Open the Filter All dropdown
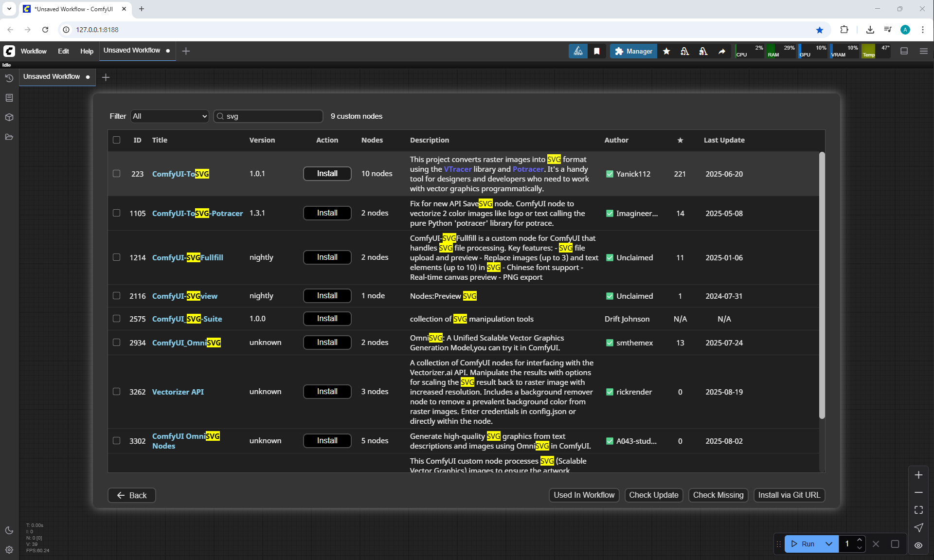This screenshot has width=934, height=560. click(169, 116)
